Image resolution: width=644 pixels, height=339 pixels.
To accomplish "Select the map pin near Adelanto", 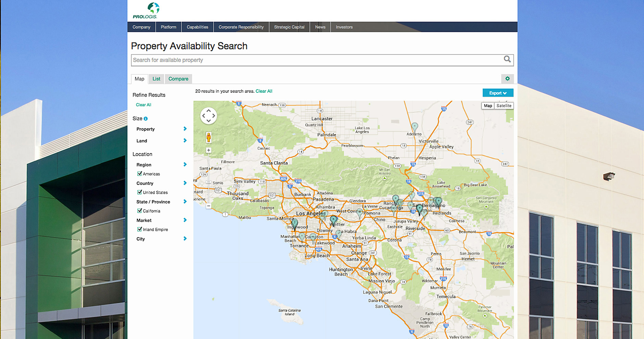I will click(414, 127).
